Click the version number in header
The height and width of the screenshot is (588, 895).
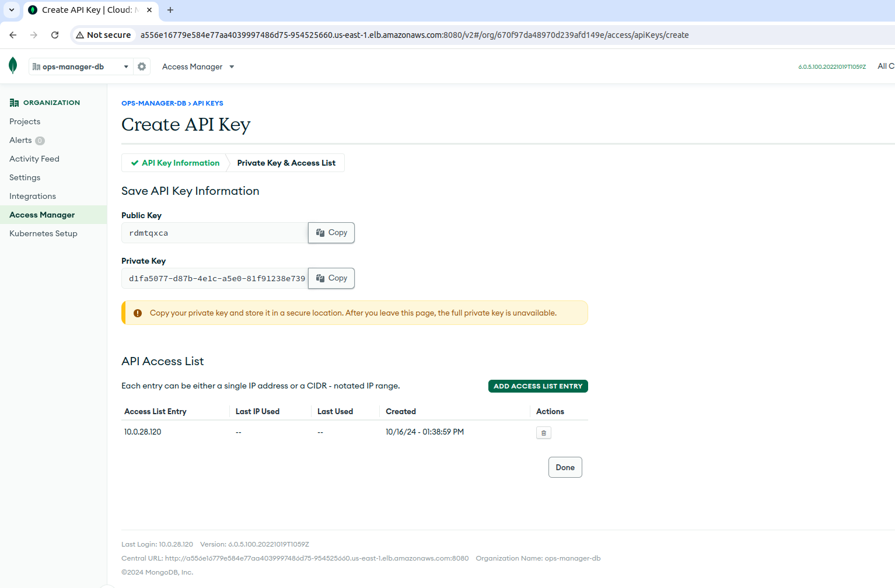click(832, 67)
